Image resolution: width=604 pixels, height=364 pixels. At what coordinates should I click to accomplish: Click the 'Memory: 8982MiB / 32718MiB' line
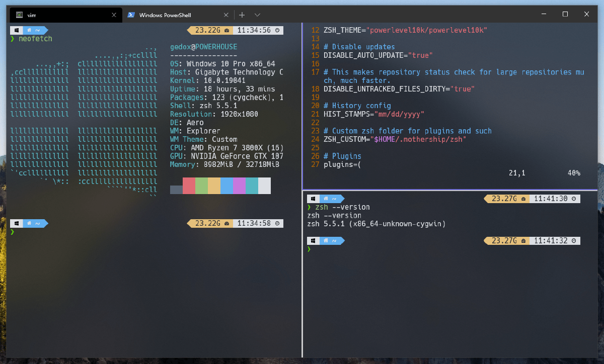(224, 164)
